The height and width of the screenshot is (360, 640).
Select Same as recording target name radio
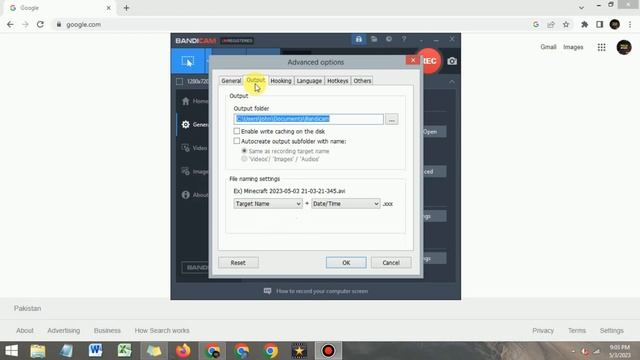tap(244, 151)
